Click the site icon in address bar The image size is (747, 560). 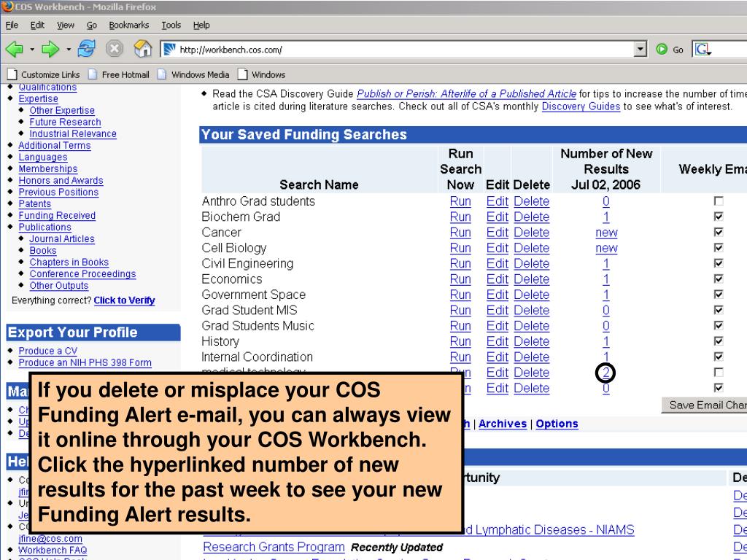[x=169, y=49]
